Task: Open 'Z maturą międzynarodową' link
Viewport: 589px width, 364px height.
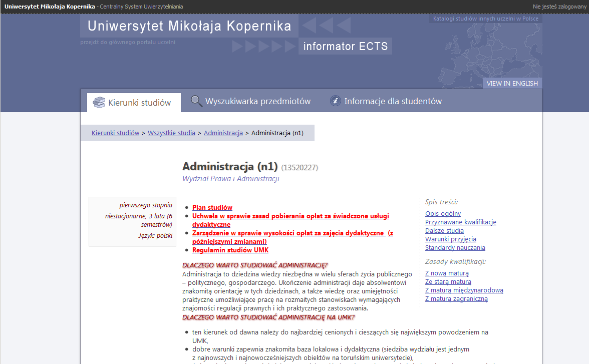Action: click(464, 290)
